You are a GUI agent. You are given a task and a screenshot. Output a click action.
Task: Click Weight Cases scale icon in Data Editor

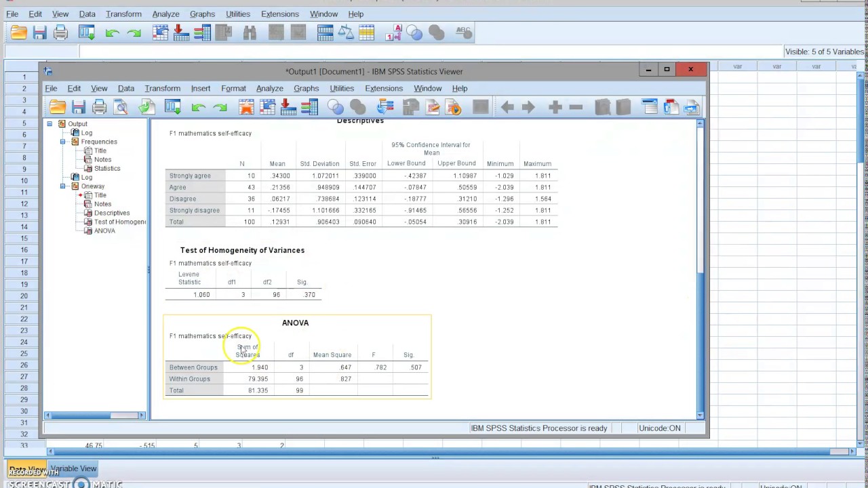[x=345, y=33]
